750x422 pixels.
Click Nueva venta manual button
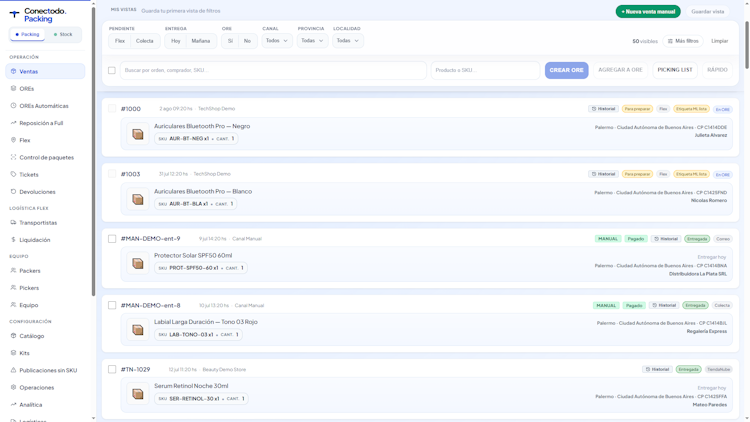tap(648, 11)
